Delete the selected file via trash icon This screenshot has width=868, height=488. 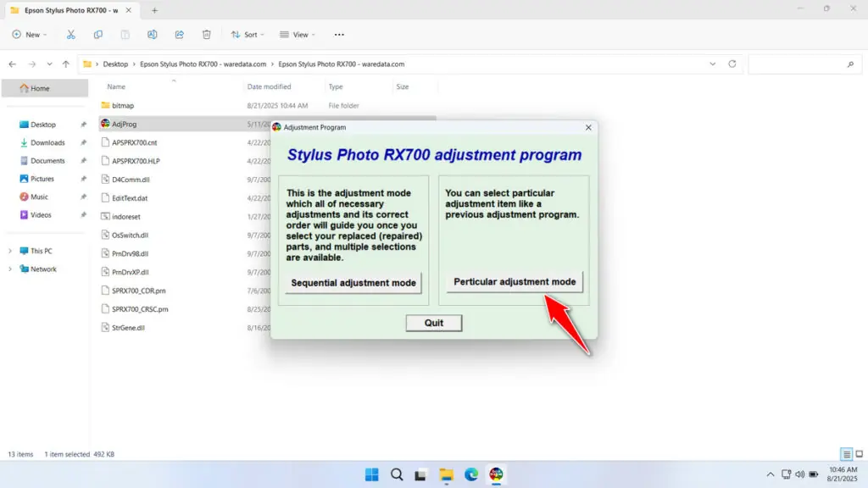pos(206,35)
